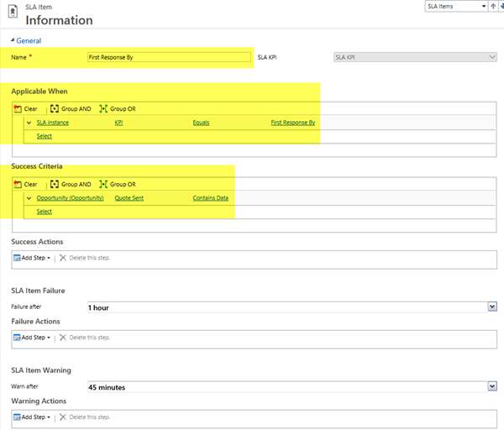Click Clear icon in Success Criteria section

tap(18, 184)
